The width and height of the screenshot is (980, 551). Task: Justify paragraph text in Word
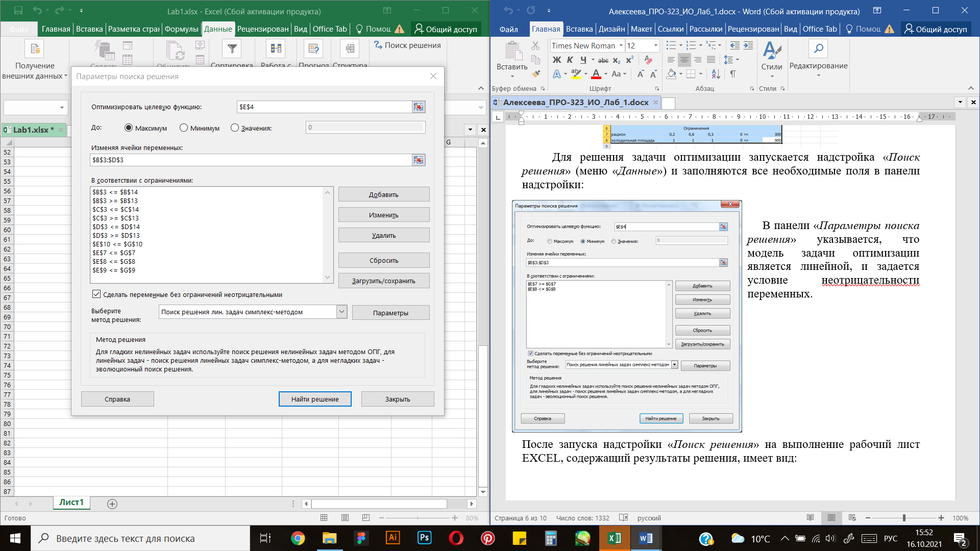(710, 60)
